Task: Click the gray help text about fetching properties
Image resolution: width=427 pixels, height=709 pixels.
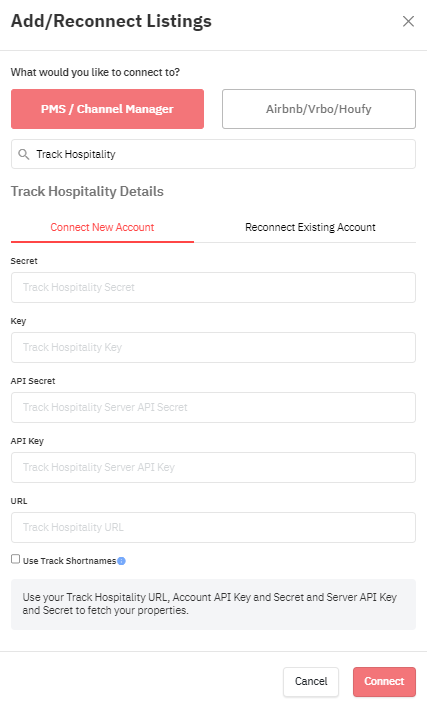Action: (x=209, y=604)
